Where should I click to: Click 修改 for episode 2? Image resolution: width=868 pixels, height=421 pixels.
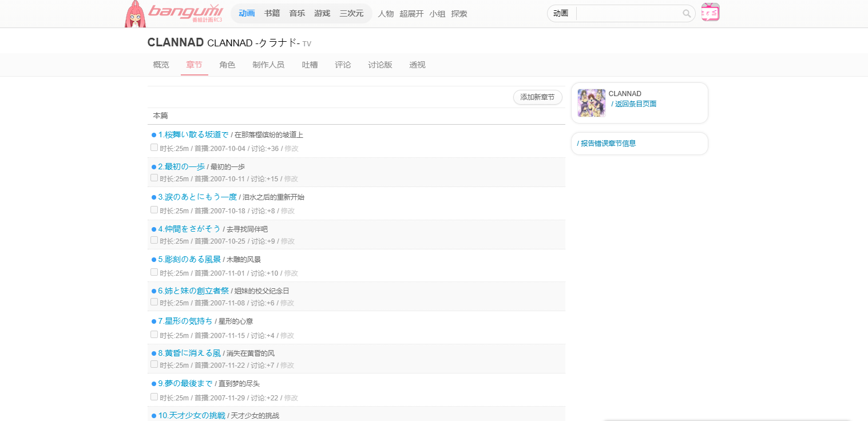pyautogui.click(x=291, y=179)
